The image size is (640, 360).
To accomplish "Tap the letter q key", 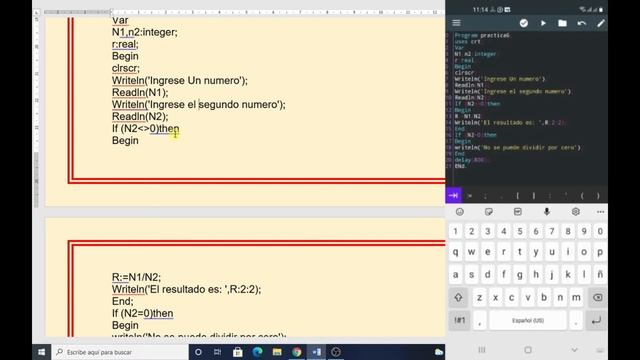I will point(456,252).
